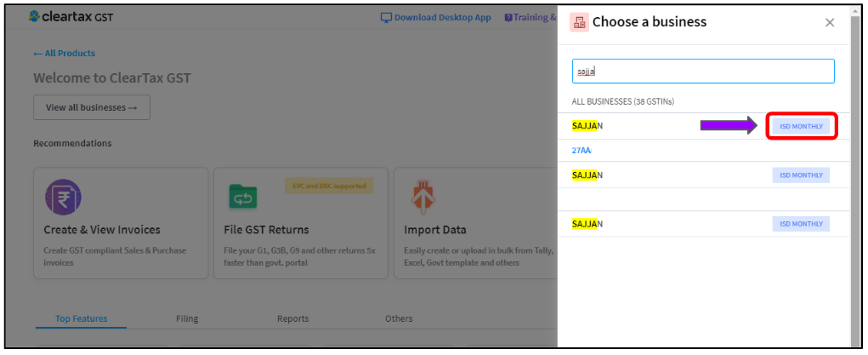Close the Choose a business panel

[830, 22]
